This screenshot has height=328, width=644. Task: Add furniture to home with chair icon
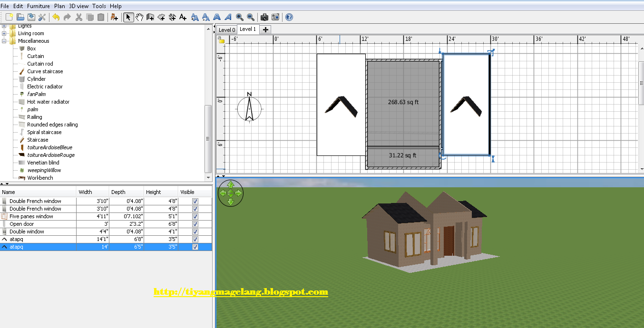[x=114, y=17]
